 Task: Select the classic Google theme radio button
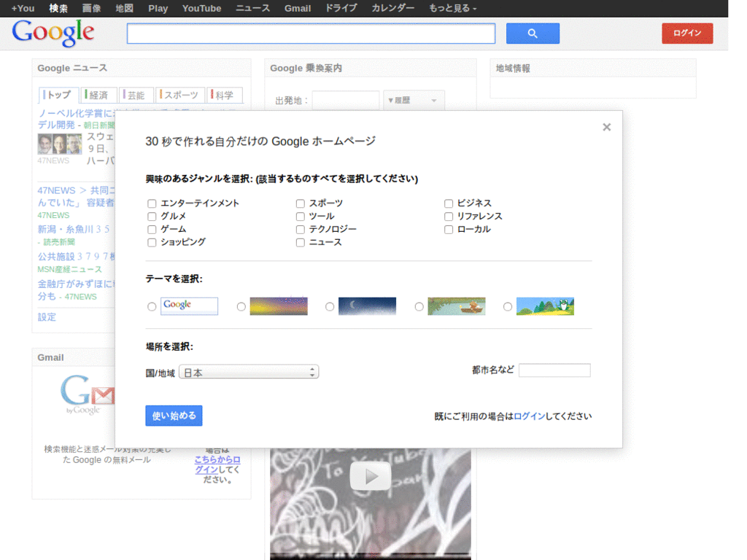[152, 307]
